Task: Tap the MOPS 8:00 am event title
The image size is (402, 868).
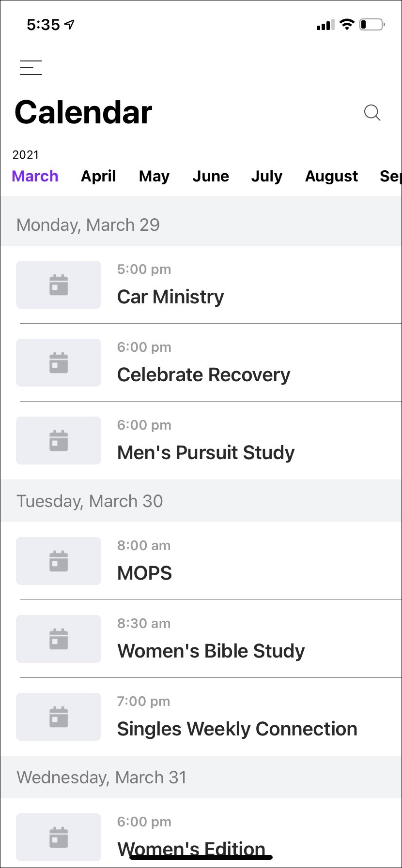Action: 145,573
